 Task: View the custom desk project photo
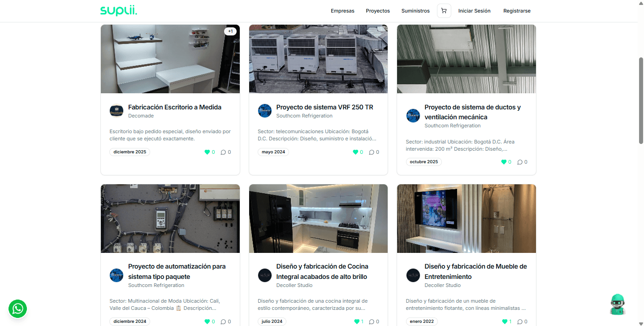(170, 59)
